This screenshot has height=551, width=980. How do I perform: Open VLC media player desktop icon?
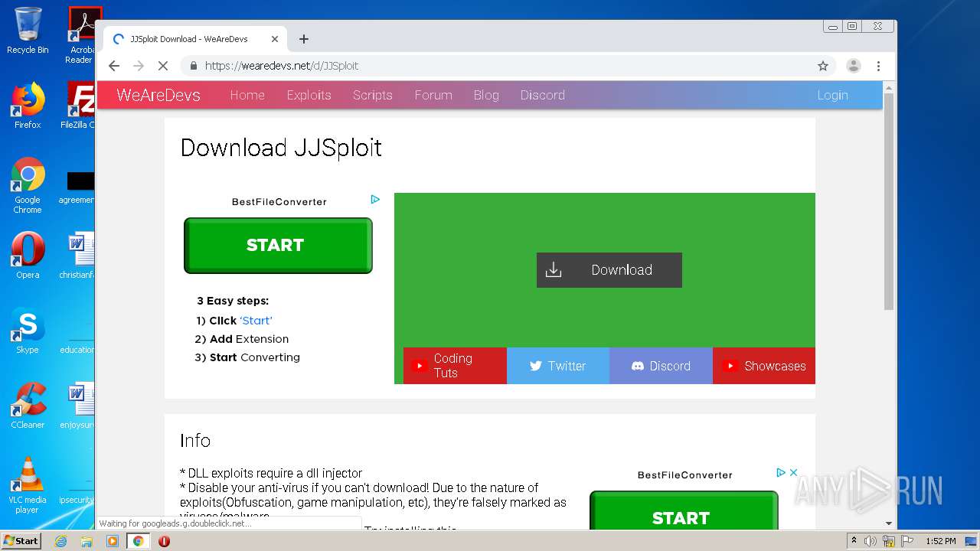pyautogui.click(x=28, y=485)
